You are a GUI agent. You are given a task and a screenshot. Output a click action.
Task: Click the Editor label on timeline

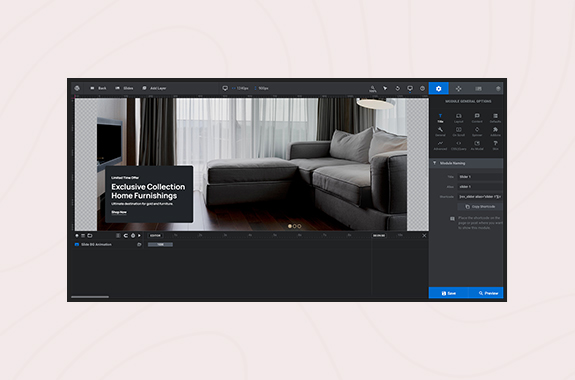point(155,236)
